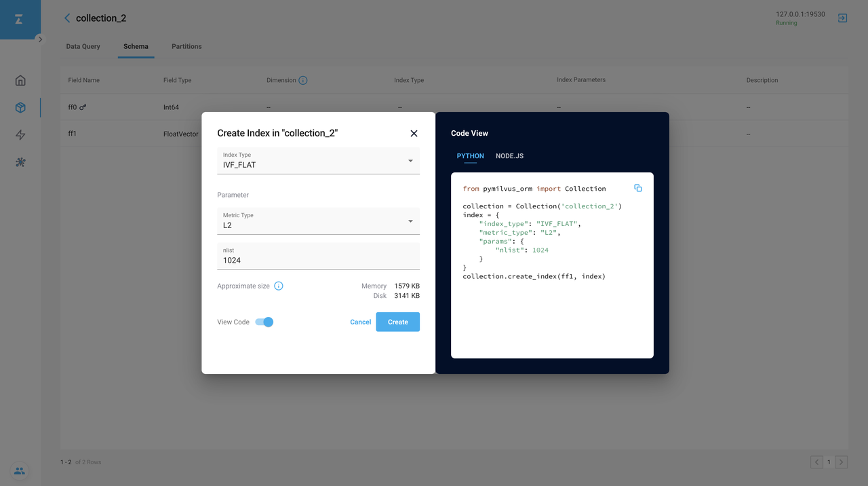This screenshot has height=486, width=868.
Task: Open the collections cube sidebar icon
Action: [20, 108]
